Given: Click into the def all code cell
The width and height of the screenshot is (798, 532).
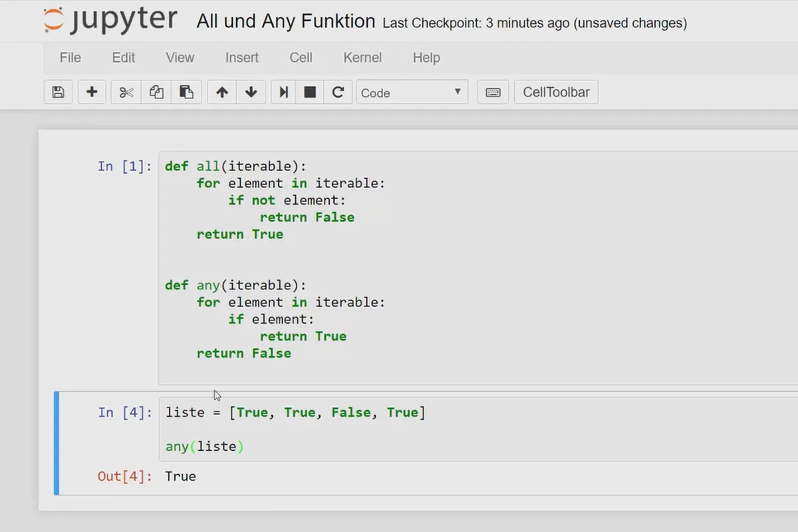Looking at the screenshot, I should pos(478,267).
